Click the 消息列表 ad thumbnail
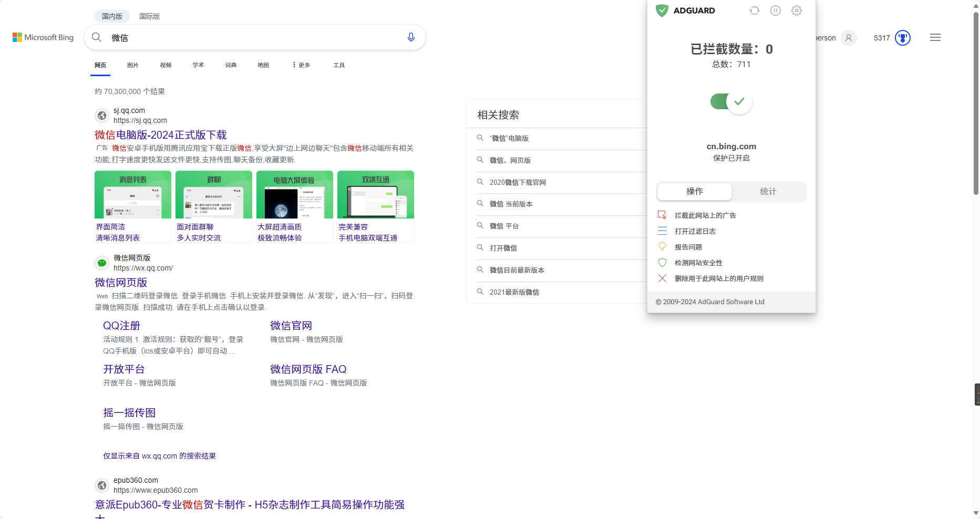The width and height of the screenshot is (980, 519). [x=133, y=194]
